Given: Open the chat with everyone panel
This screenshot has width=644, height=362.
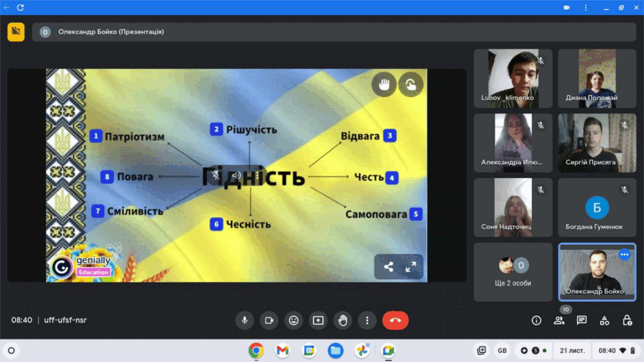Looking at the screenshot, I should (582, 320).
